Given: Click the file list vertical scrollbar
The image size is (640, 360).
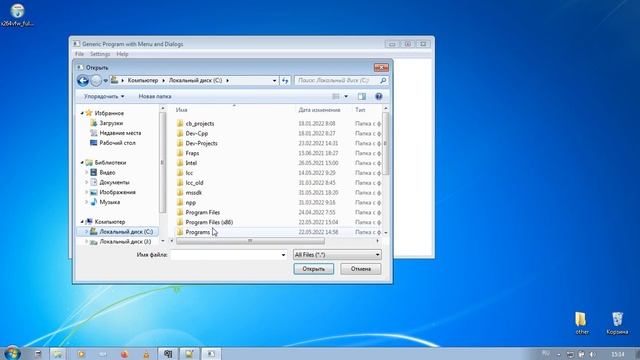Looking at the screenshot, I should [385, 143].
